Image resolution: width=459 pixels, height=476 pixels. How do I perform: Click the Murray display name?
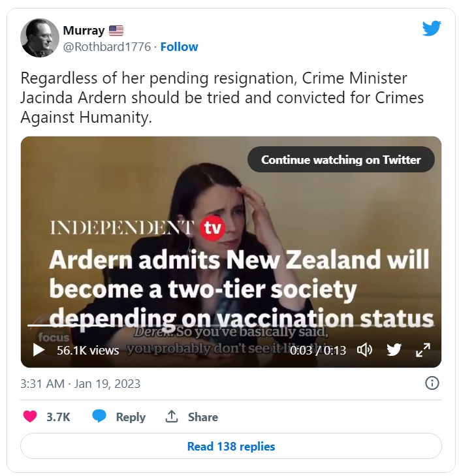84,31
